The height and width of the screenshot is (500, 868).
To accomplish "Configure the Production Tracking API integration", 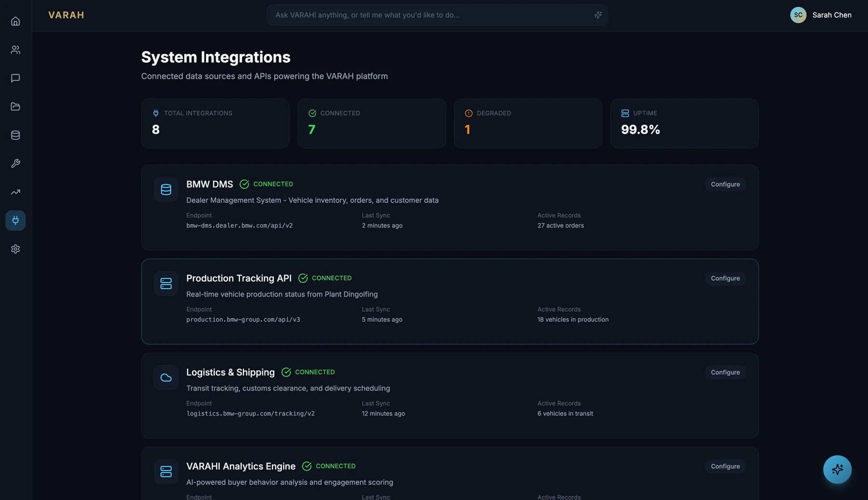I will 725,278.
